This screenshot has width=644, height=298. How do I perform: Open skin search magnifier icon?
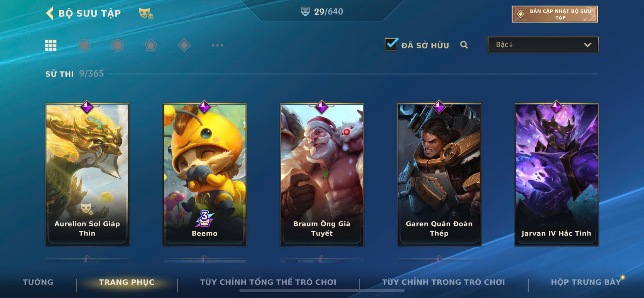[x=464, y=45]
